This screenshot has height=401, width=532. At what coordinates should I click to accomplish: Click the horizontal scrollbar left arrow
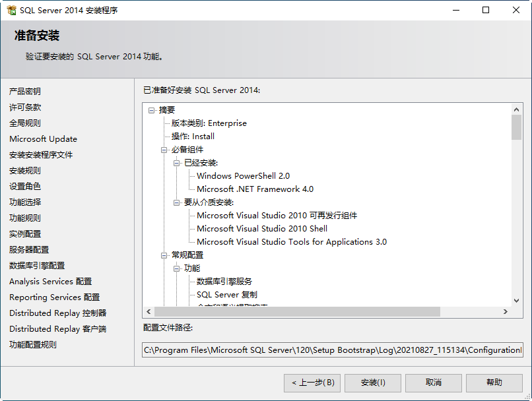pos(149,311)
